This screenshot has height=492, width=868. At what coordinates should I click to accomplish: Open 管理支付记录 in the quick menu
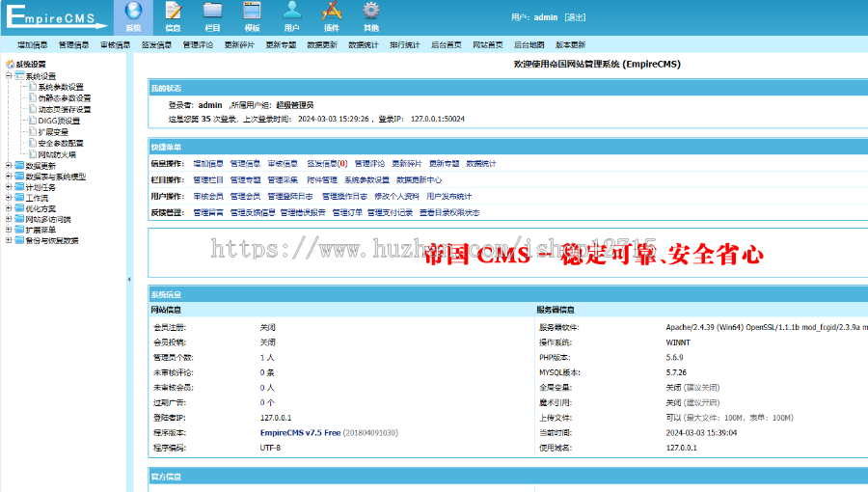(391, 212)
